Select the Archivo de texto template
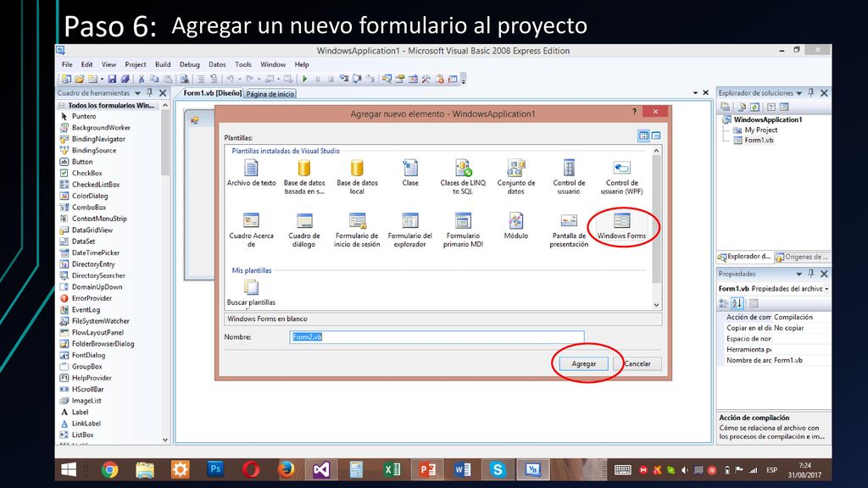This screenshot has width=868, height=488. coord(251,173)
